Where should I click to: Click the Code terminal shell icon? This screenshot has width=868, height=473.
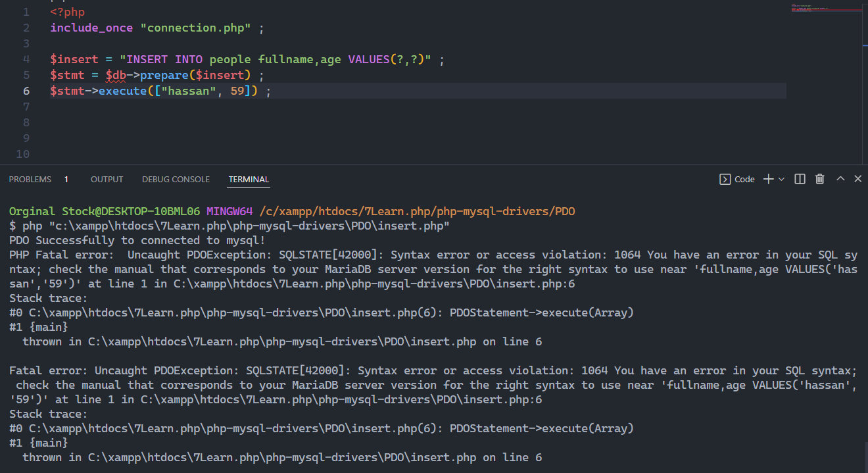pos(725,179)
